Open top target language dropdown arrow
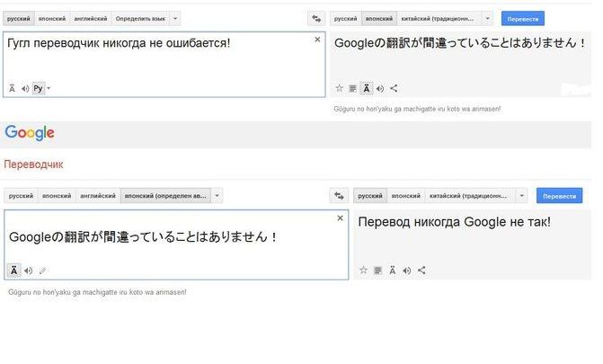 [487, 19]
